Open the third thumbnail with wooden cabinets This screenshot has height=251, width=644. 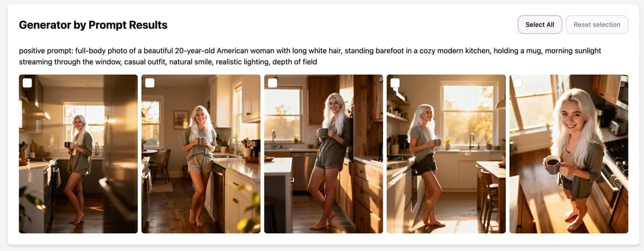(x=324, y=154)
